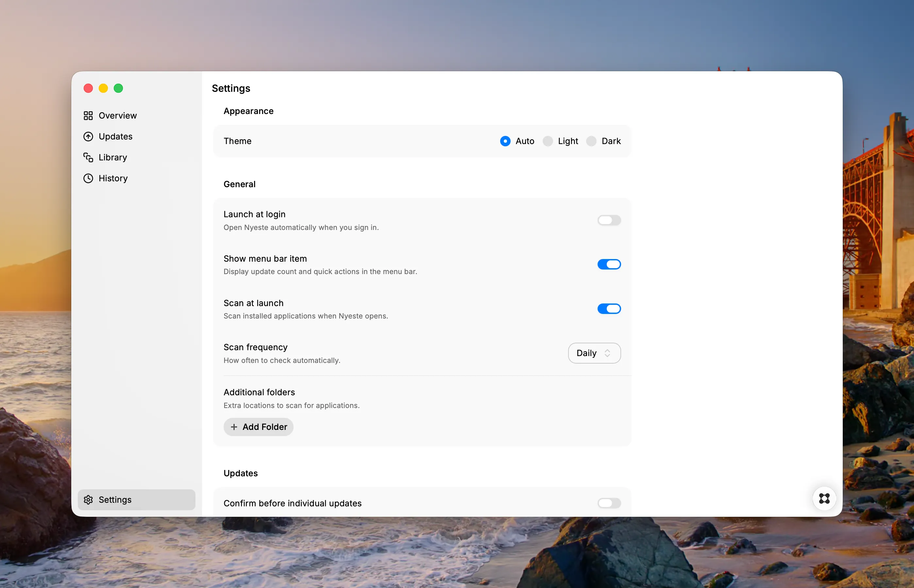Click the Updates section heading in content
This screenshot has height=588, width=914.
tap(240, 473)
